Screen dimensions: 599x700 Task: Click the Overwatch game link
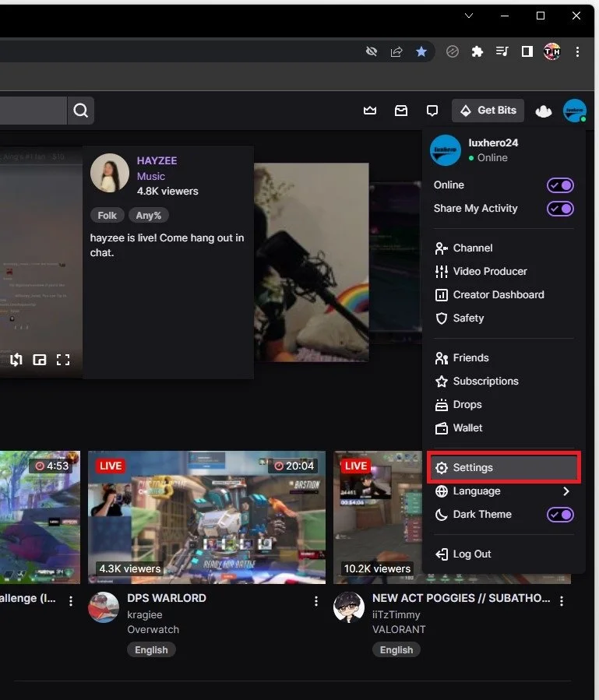click(x=153, y=629)
